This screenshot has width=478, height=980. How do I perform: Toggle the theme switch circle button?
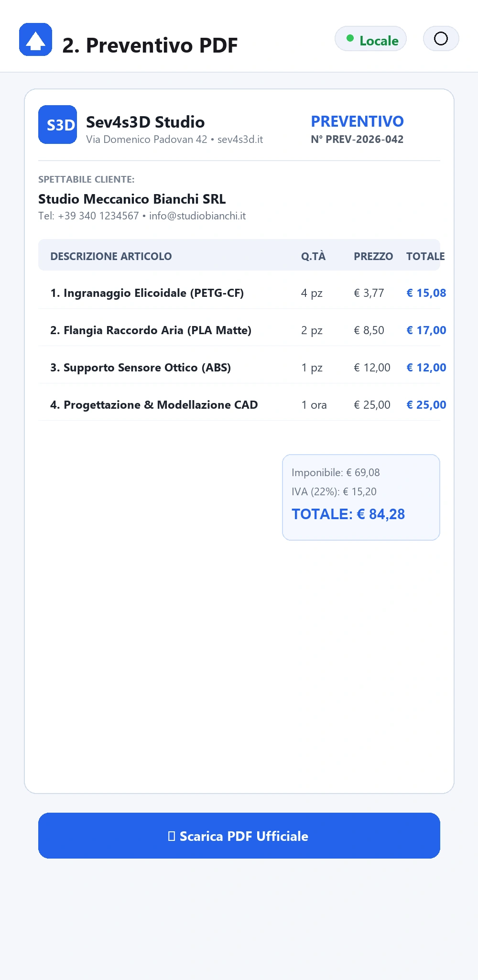click(441, 39)
